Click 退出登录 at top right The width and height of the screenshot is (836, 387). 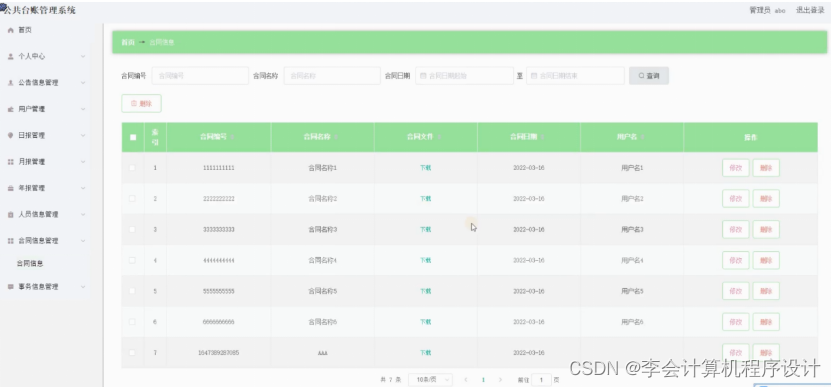[x=810, y=10]
